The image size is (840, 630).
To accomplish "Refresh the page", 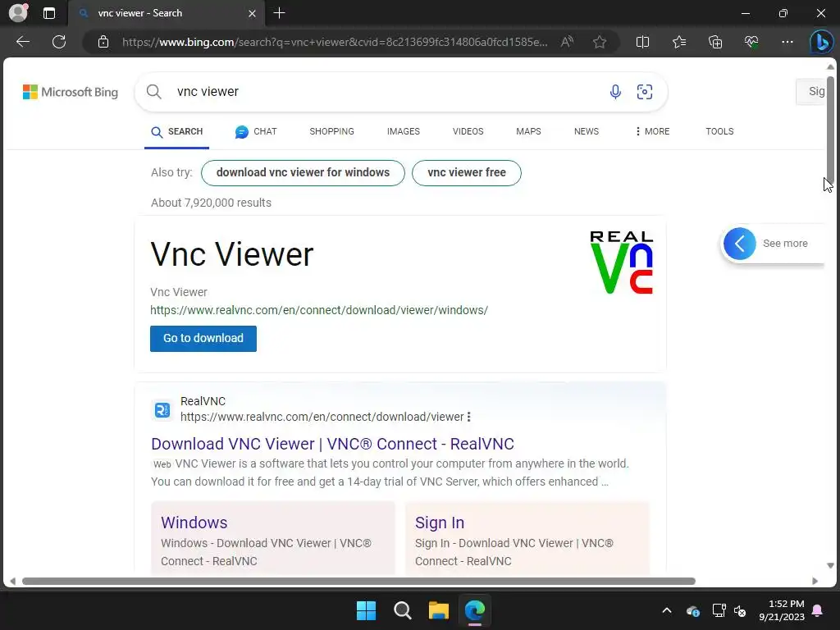I will click(59, 42).
